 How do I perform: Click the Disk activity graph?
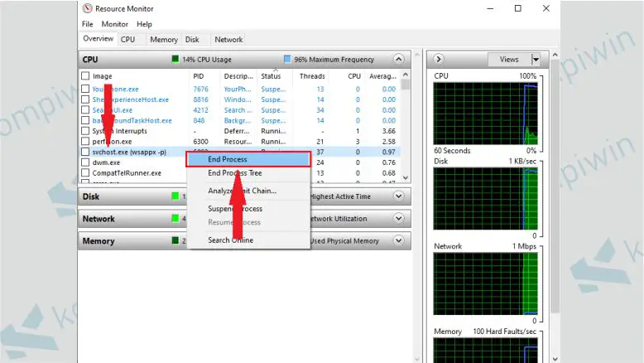485,199
